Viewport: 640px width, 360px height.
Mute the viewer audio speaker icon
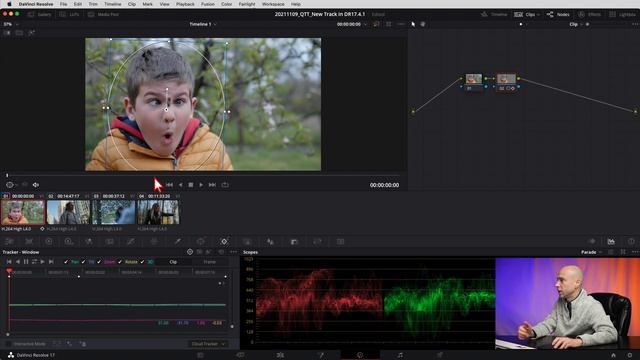36,185
